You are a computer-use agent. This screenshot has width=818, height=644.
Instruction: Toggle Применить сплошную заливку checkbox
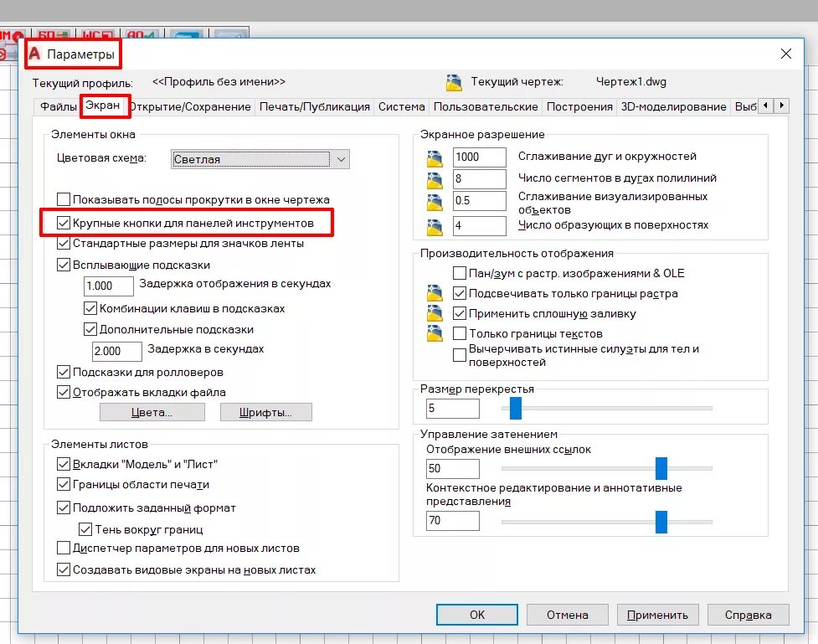pyautogui.click(x=460, y=314)
